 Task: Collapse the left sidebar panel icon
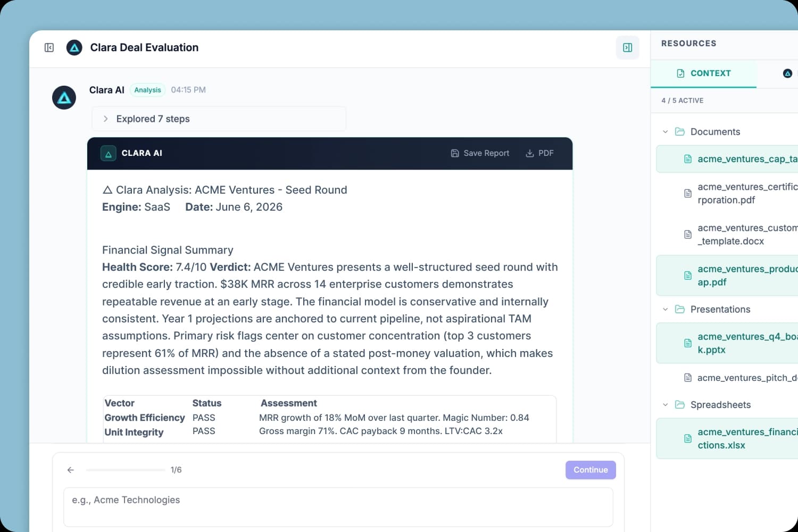coord(49,48)
